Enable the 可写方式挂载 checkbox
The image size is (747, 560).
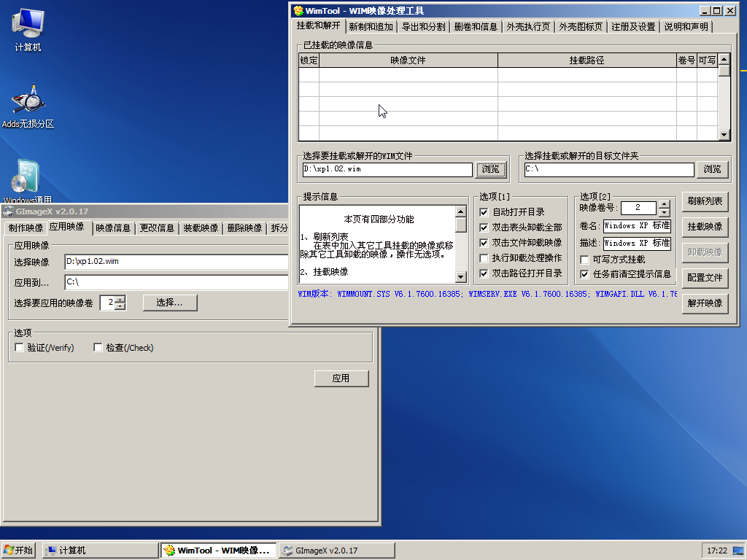click(584, 260)
